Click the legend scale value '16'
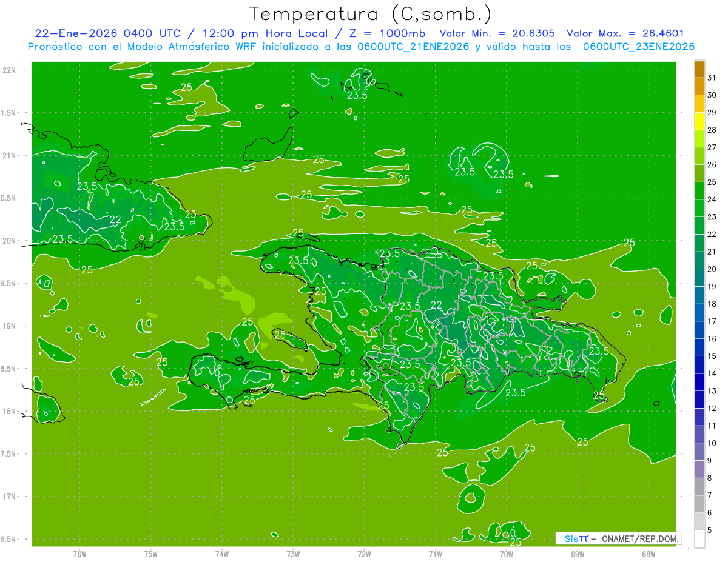The width and height of the screenshot is (728, 562). point(712,339)
